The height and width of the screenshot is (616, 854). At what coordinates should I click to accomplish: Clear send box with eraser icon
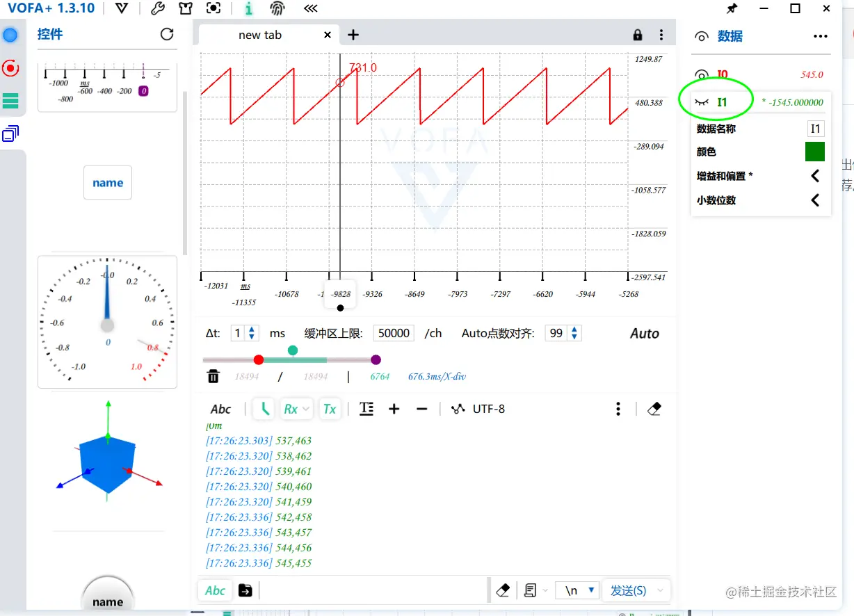tap(503, 590)
